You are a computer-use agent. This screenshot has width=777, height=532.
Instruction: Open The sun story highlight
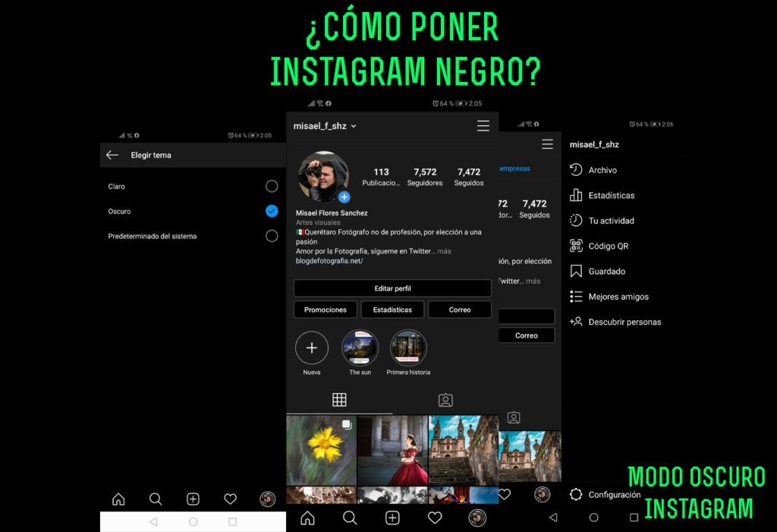[x=360, y=347]
